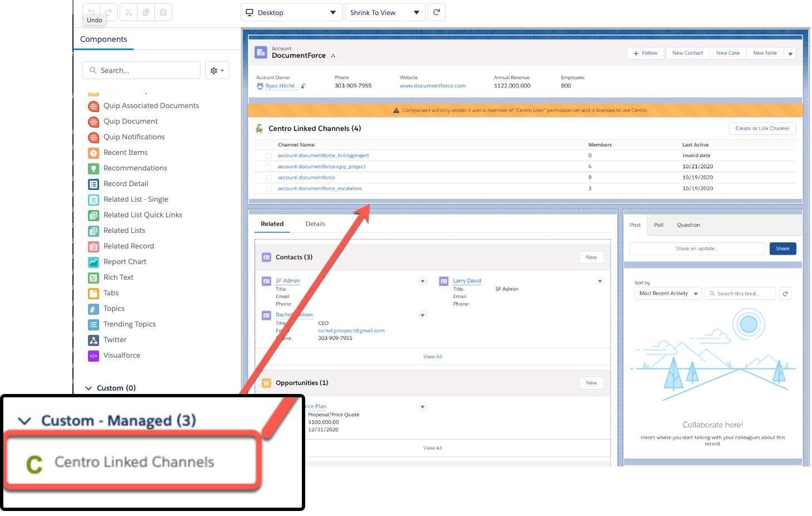Click the Share an update field

click(697, 249)
